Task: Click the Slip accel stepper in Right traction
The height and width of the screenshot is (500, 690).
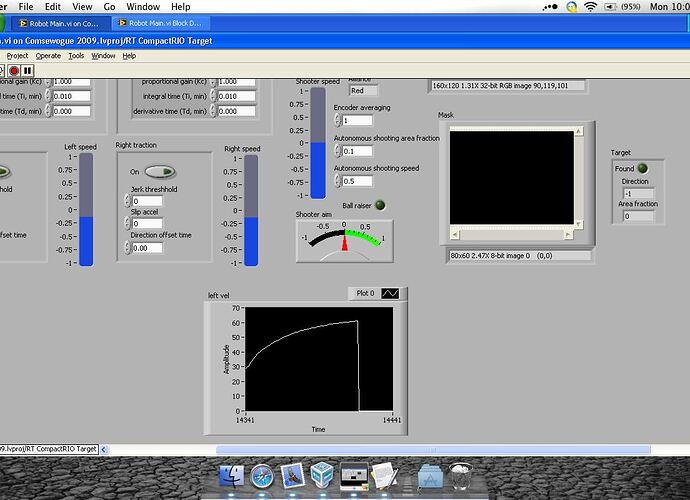Action: click(127, 223)
